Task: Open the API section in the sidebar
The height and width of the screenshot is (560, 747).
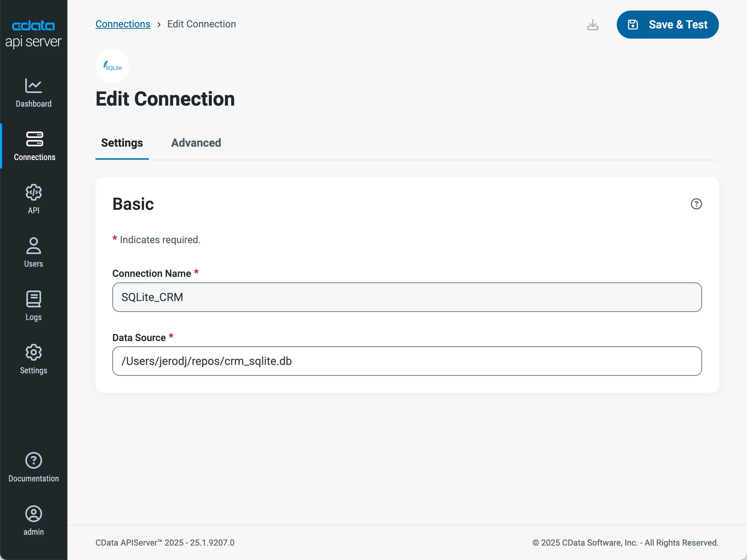Action: [x=33, y=199]
